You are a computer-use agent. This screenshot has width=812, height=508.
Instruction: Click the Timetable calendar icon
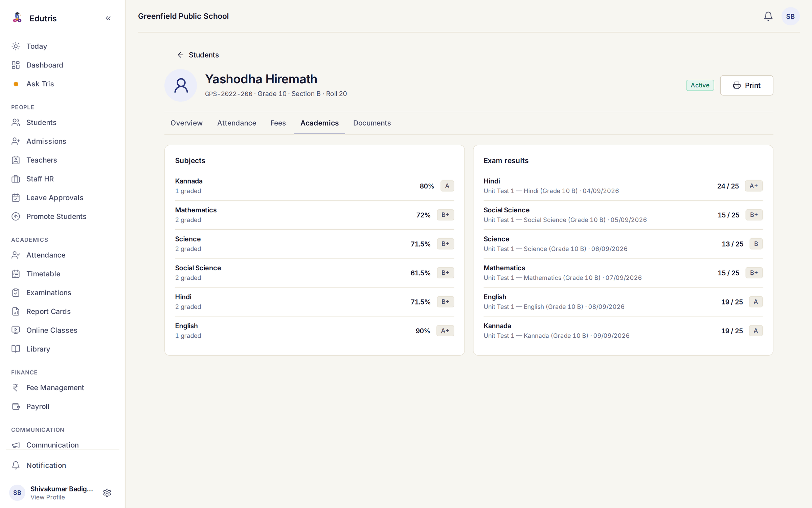pos(16,274)
